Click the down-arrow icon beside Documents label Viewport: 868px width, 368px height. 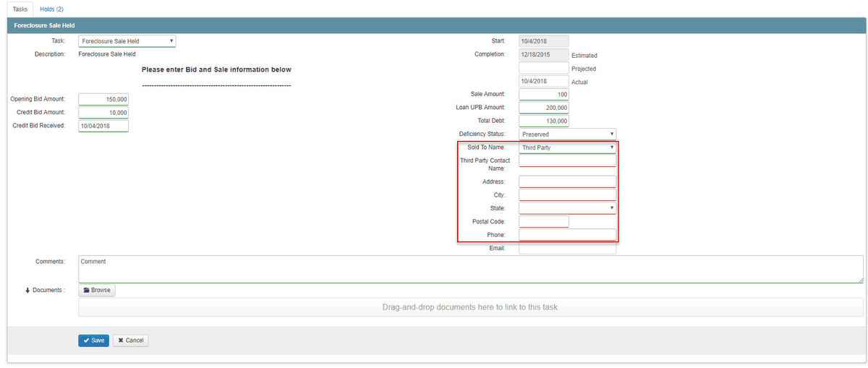[x=27, y=291]
